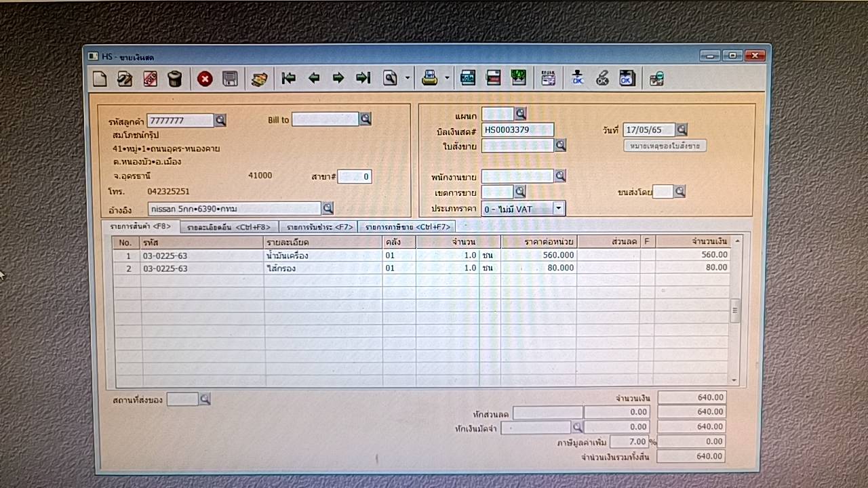Click the อ้างอิง field with nissan text
This screenshot has height=488, width=868.
tap(235, 208)
